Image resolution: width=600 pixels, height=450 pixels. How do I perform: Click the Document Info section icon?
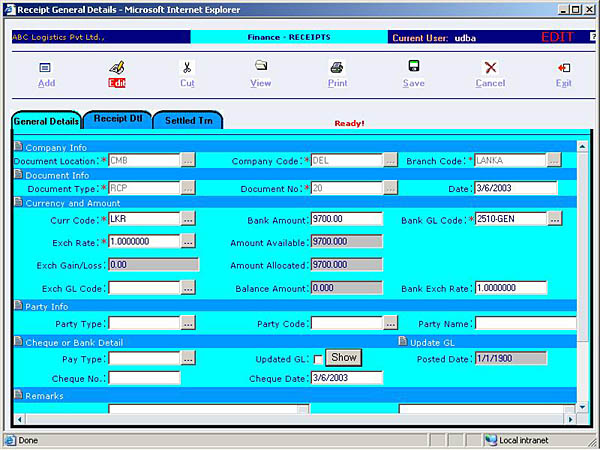[x=18, y=174]
